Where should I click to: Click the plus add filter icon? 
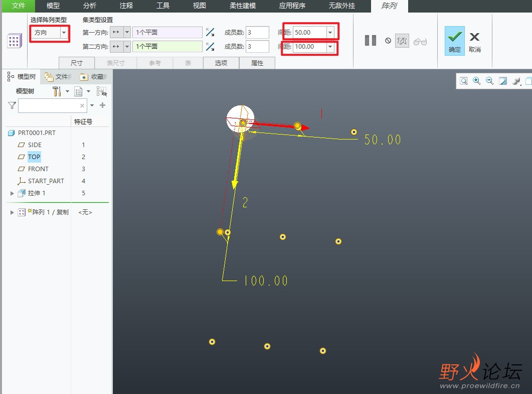103,105
